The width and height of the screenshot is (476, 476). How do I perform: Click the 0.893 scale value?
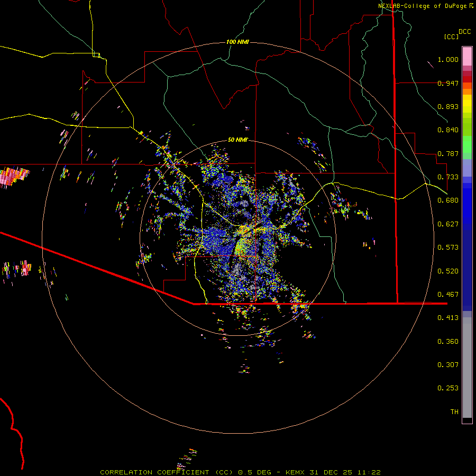(x=448, y=106)
